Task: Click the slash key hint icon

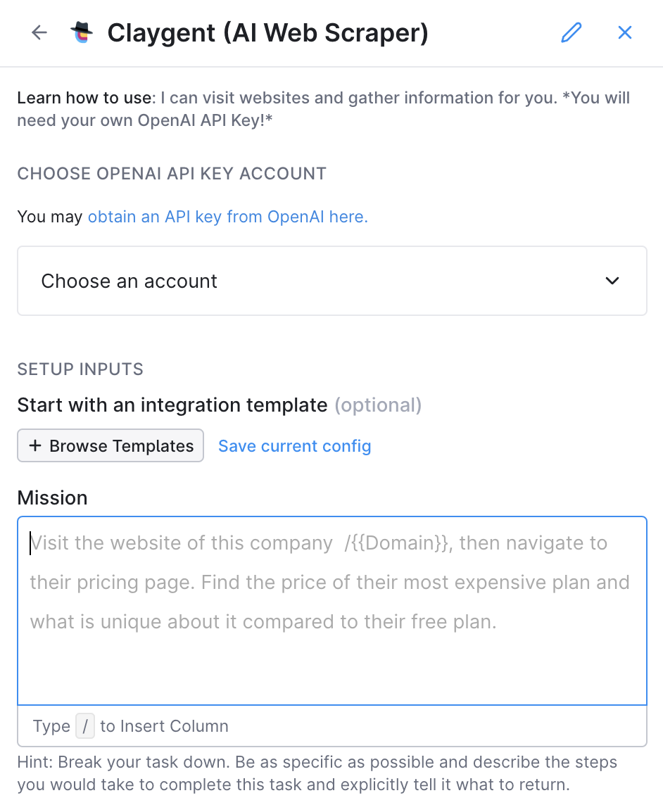Action: [x=84, y=726]
